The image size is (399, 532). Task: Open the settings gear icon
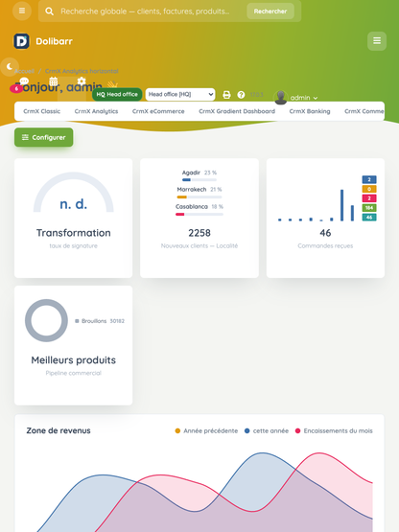pyautogui.click(x=82, y=81)
